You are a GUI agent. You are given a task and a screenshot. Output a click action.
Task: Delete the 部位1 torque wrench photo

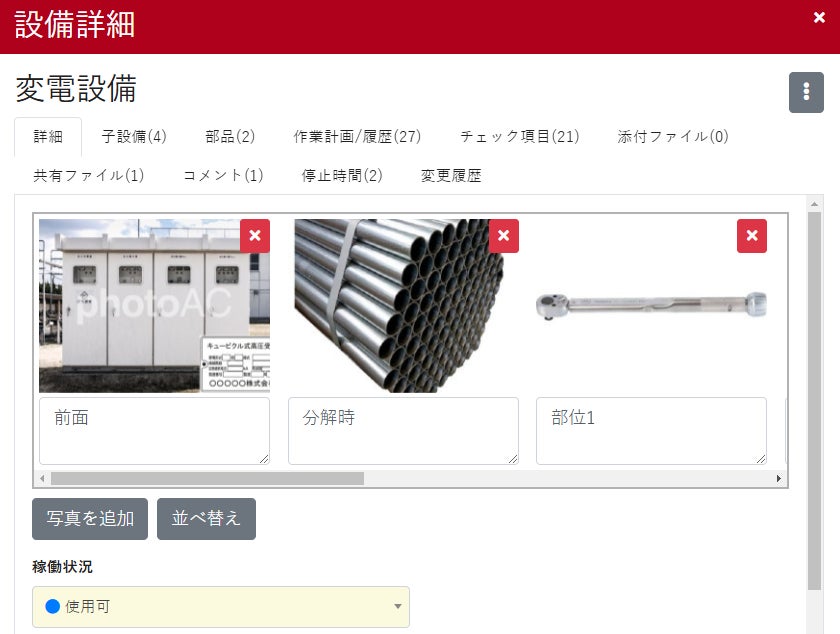pyautogui.click(x=752, y=236)
